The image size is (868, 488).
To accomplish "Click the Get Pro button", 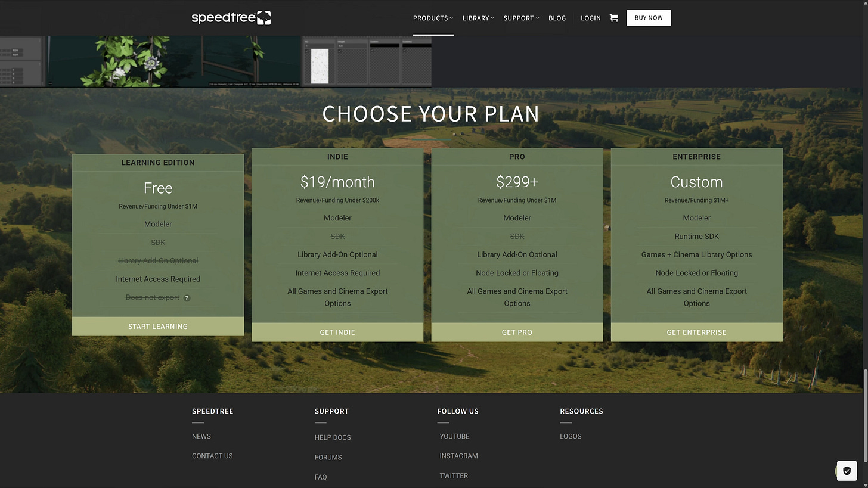I will coord(517,332).
